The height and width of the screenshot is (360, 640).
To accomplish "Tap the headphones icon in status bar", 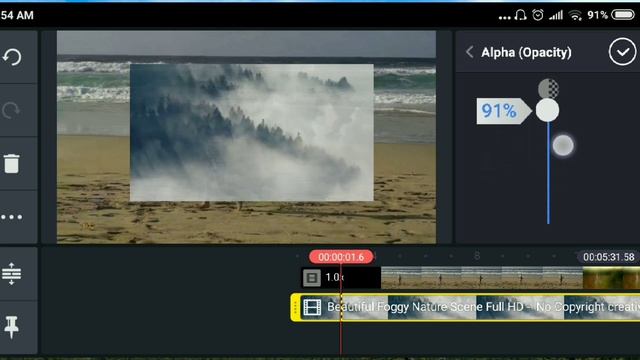I will point(520,16).
